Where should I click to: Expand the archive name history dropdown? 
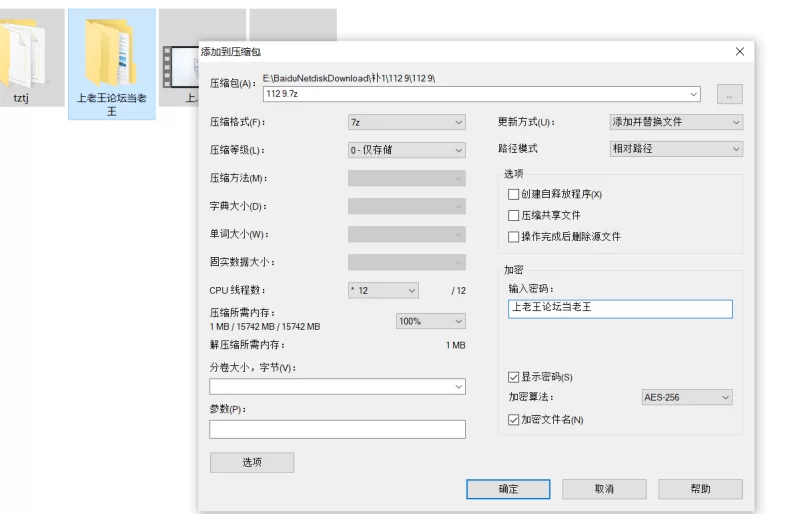693,94
